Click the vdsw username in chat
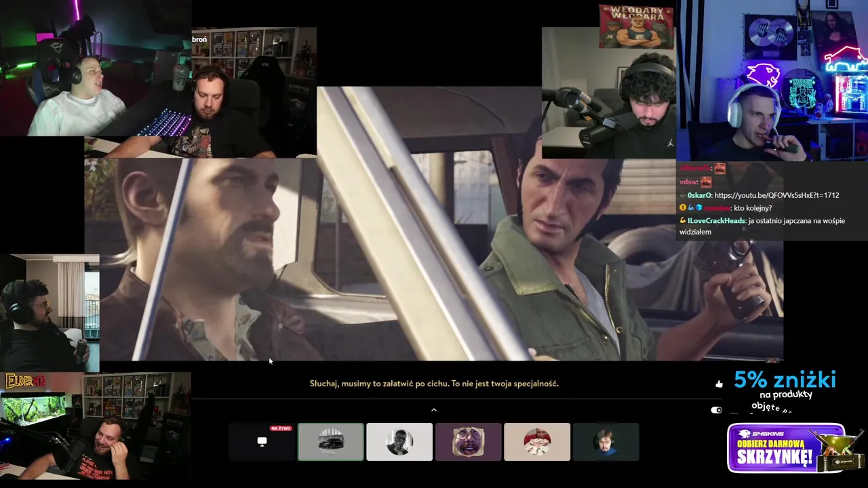Image resolution: width=868 pixels, height=488 pixels. pyautogui.click(x=688, y=182)
